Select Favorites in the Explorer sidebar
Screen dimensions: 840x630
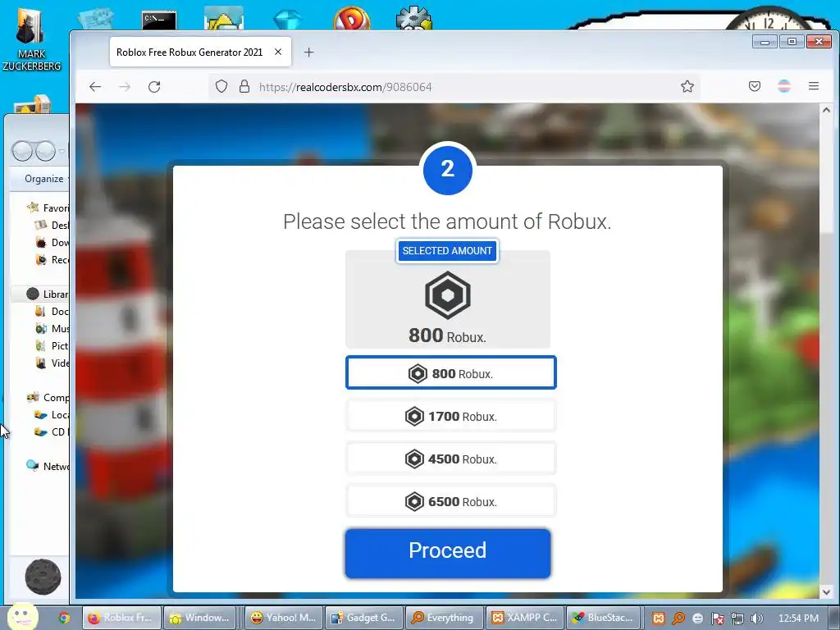pyautogui.click(x=48, y=208)
